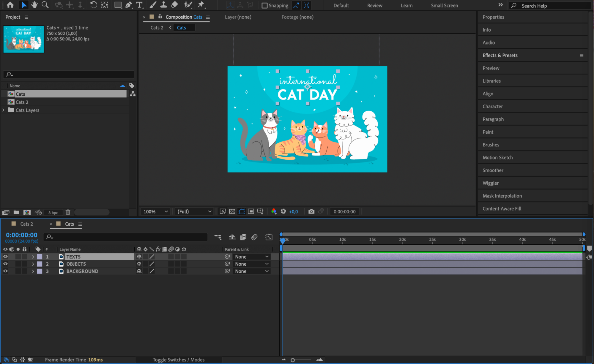
Task: Switch to Cats 2 timeline tab
Action: (26, 224)
